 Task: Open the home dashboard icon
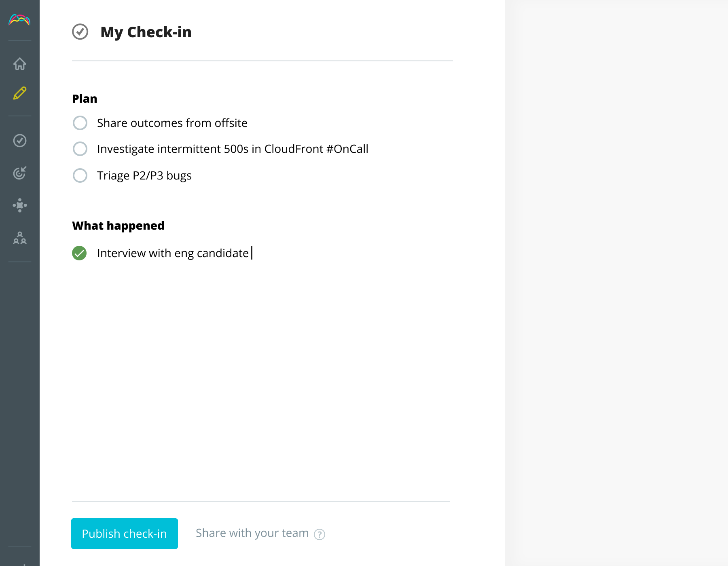[19, 63]
